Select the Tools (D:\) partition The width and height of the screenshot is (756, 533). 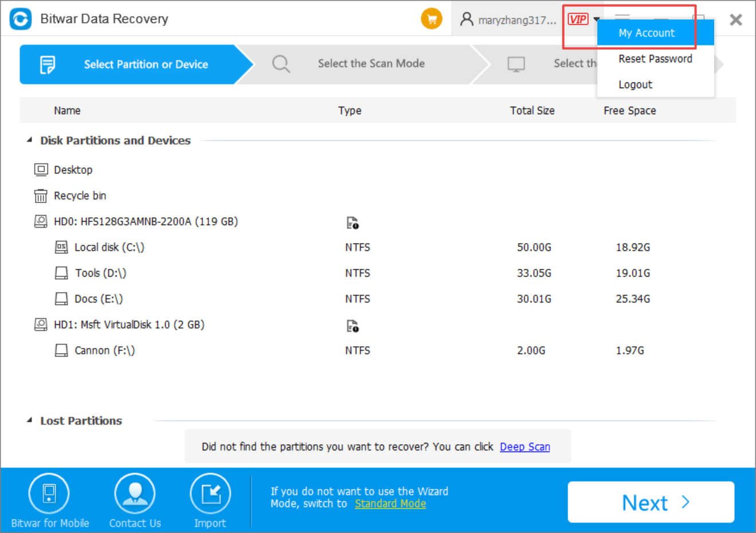[100, 273]
